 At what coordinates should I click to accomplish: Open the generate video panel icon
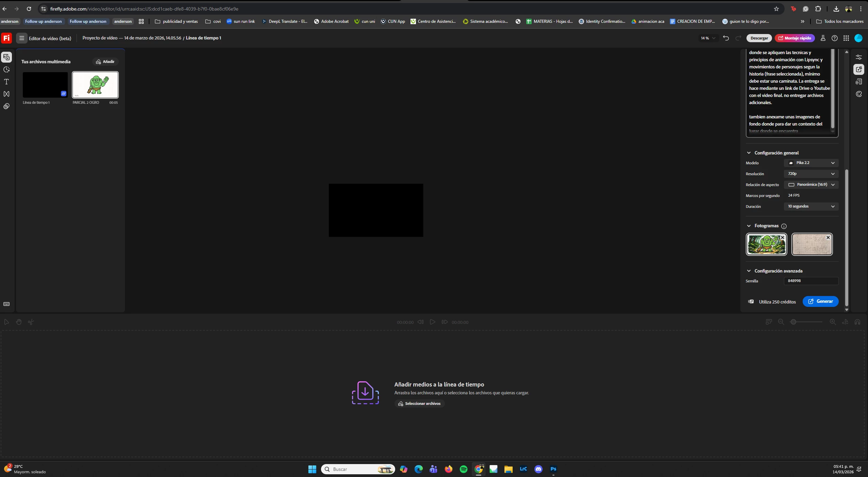tap(859, 69)
